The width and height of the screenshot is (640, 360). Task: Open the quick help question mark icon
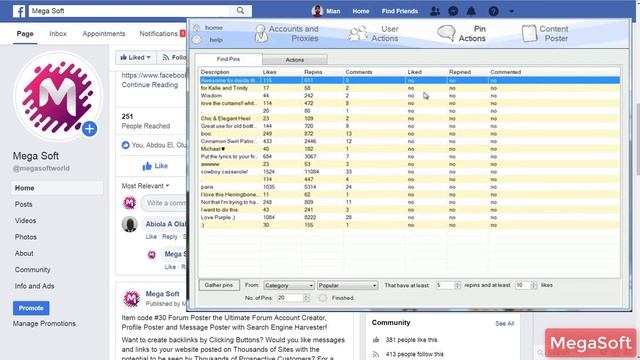[493, 11]
